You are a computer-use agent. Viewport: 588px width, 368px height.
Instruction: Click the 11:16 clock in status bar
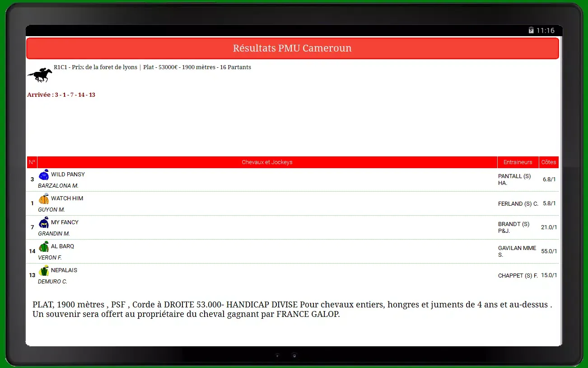point(546,30)
